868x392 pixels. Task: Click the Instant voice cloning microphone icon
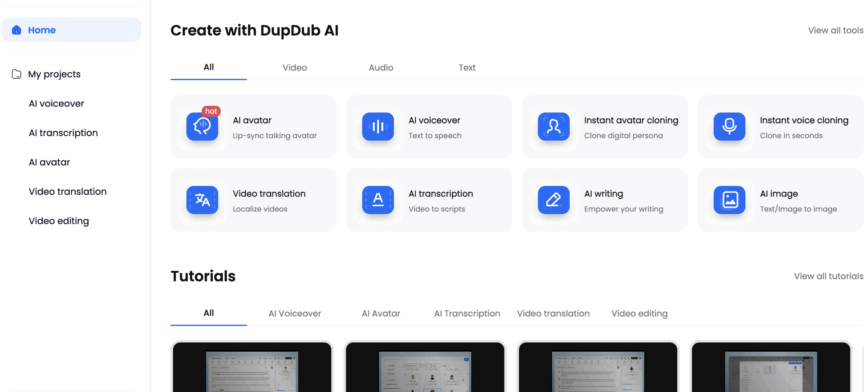729,126
